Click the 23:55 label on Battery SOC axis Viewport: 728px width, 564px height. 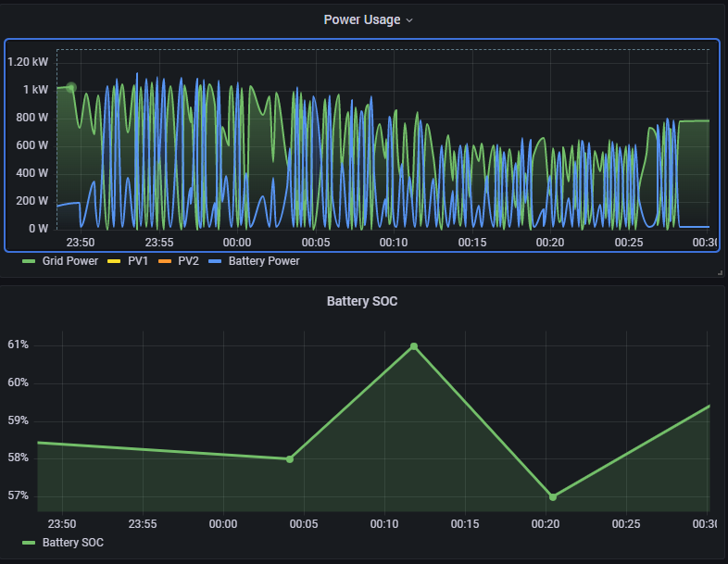pyautogui.click(x=143, y=524)
